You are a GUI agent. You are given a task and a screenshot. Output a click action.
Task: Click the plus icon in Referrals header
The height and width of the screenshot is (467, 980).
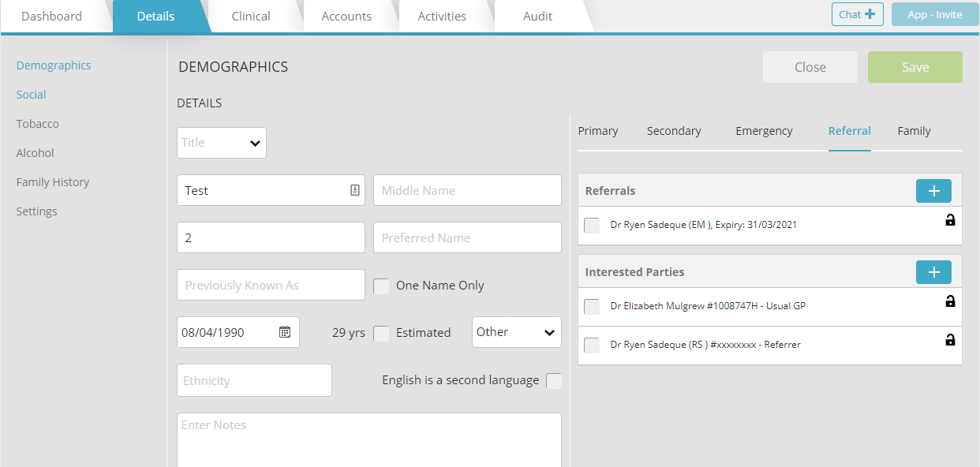point(933,191)
